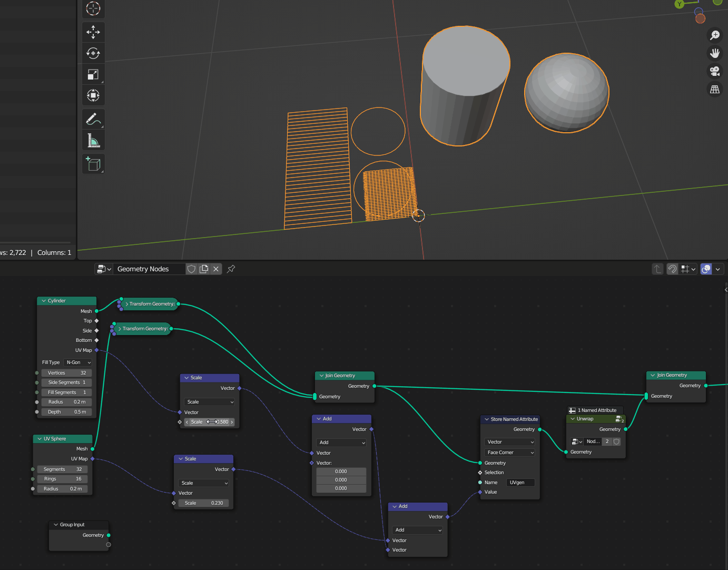Viewport: 728px width, 570px height.
Task: Click the duplicate node group button next to the shield
Action: pos(204,269)
